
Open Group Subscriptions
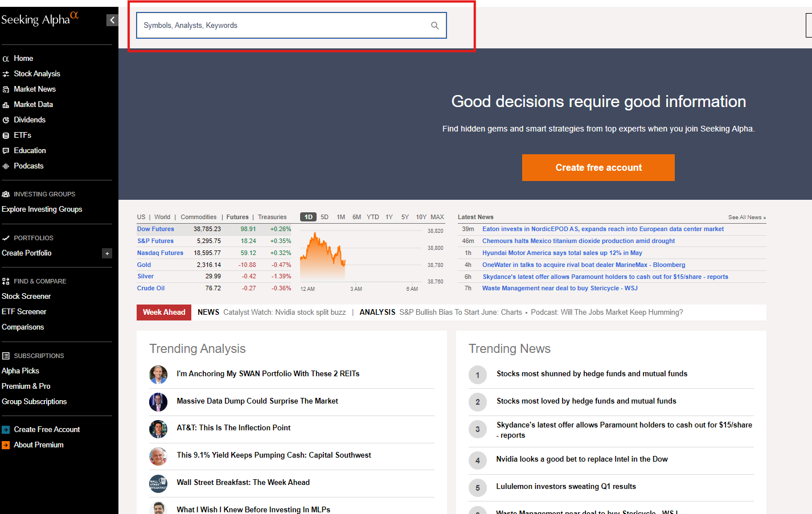34,401
